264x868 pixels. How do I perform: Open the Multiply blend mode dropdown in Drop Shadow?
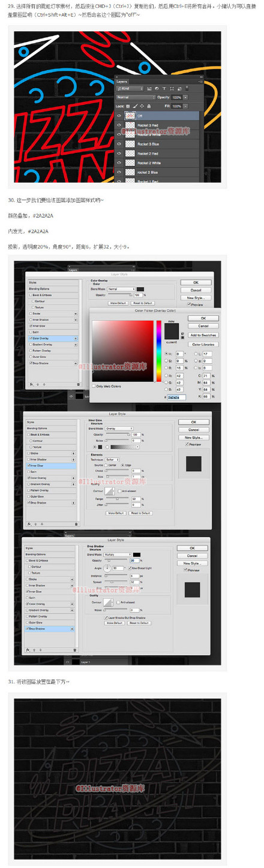[117, 554]
